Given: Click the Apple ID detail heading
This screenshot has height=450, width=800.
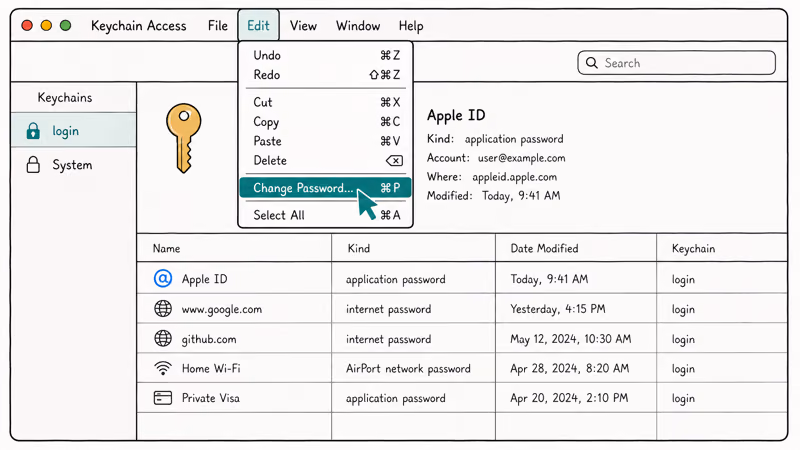Looking at the screenshot, I should [456, 115].
